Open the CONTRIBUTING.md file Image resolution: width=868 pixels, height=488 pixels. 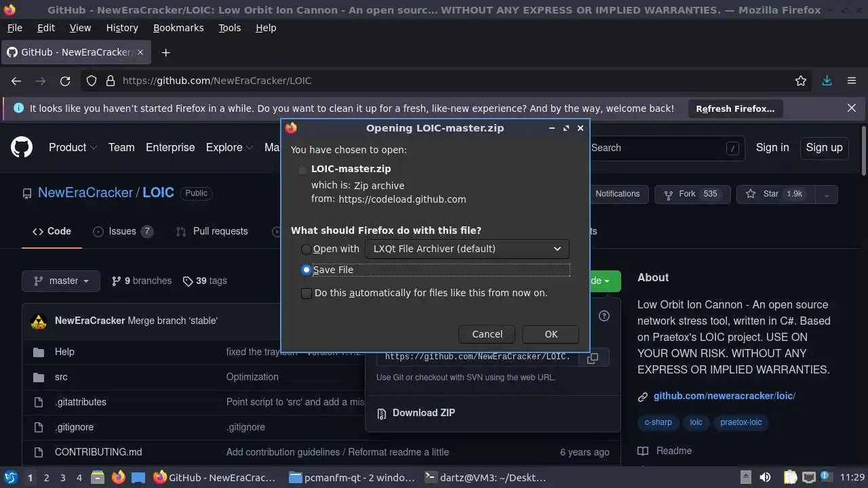pyautogui.click(x=98, y=452)
